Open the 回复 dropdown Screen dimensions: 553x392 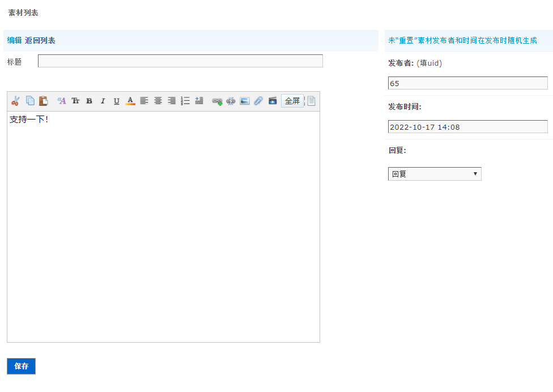435,174
